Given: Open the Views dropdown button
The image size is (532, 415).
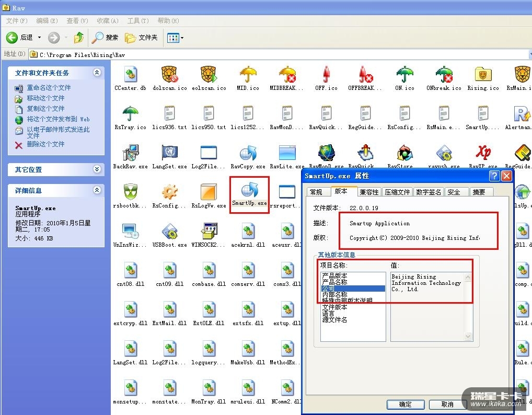Looking at the screenshot, I should 175,37.
